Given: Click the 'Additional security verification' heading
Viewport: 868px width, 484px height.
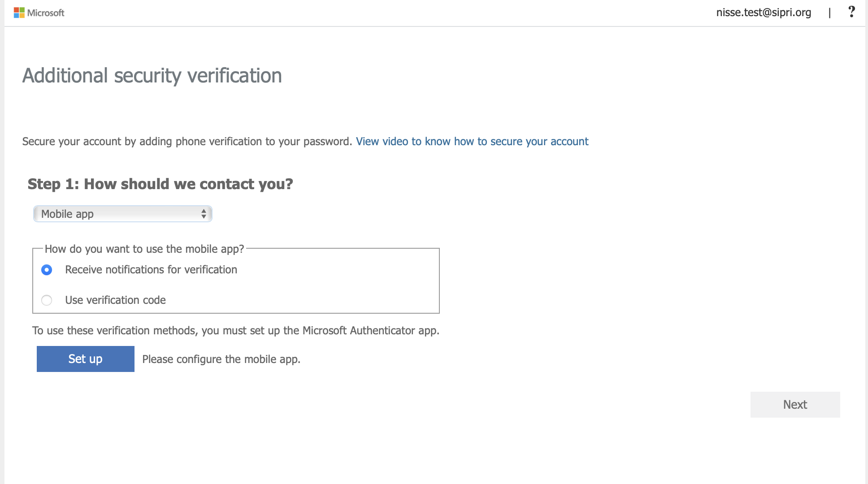Looking at the screenshot, I should pos(152,76).
